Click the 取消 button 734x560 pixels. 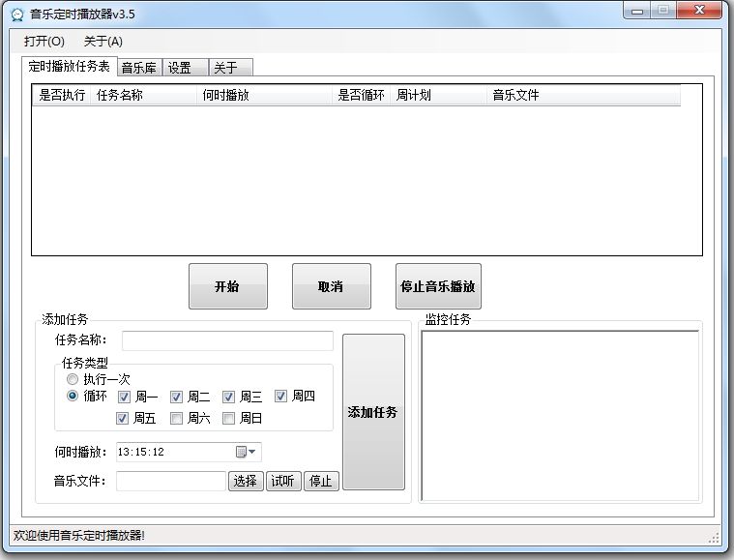[x=332, y=286]
